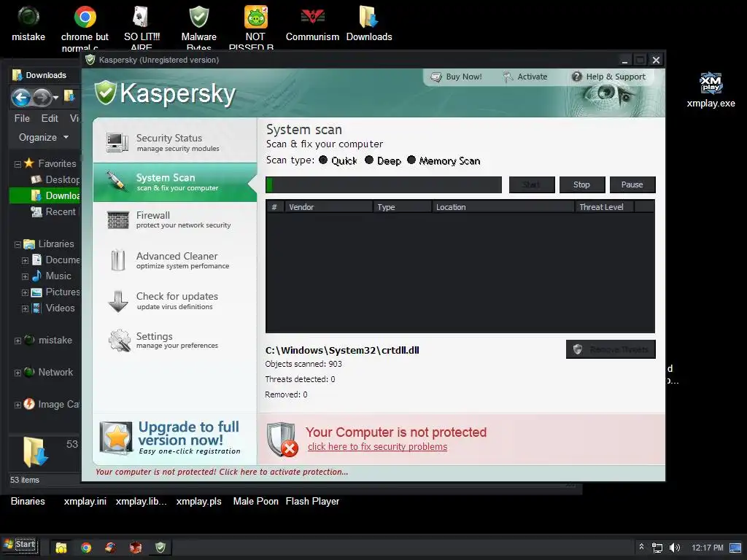Click 'click here to fix security problems' link
The height and width of the screenshot is (560, 747).
(x=377, y=447)
